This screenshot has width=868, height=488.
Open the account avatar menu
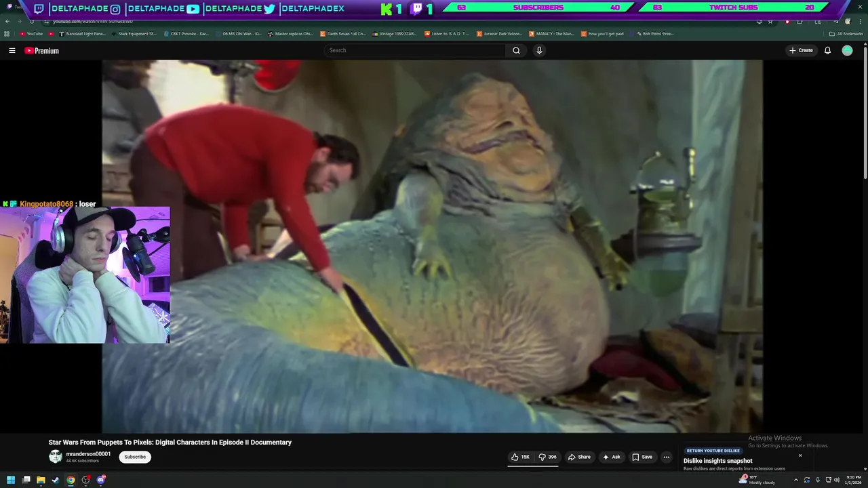point(847,50)
